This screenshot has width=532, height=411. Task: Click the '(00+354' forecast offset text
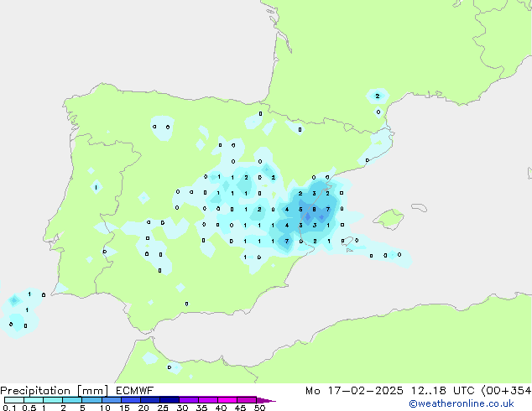[507, 391]
